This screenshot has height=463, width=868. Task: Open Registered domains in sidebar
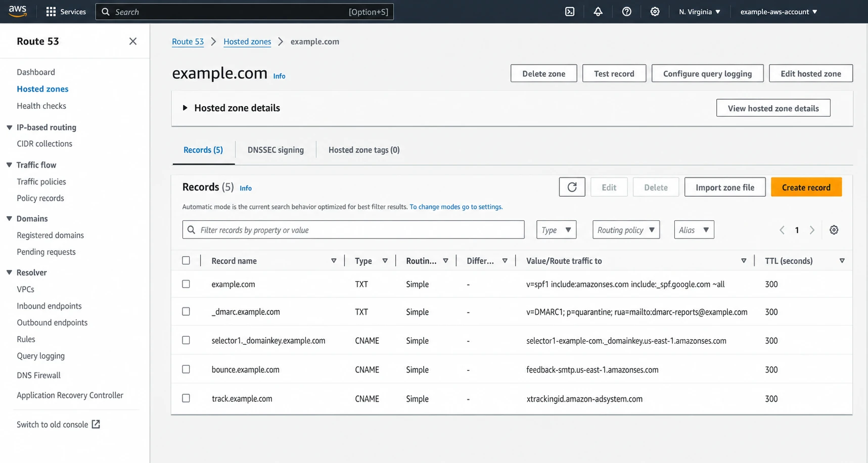[51, 235]
